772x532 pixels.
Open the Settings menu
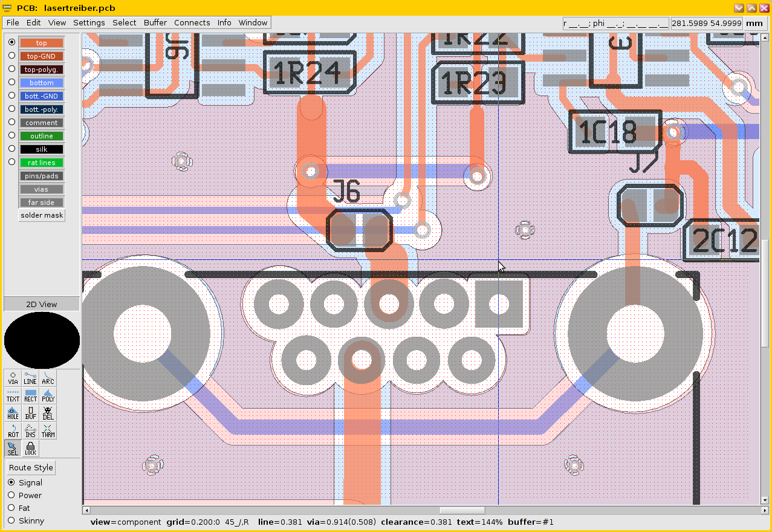89,22
